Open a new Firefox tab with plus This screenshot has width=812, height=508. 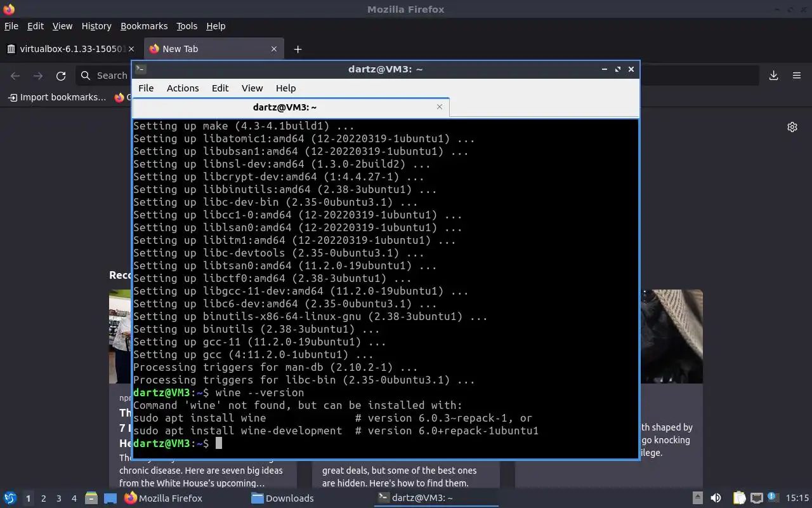298,49
